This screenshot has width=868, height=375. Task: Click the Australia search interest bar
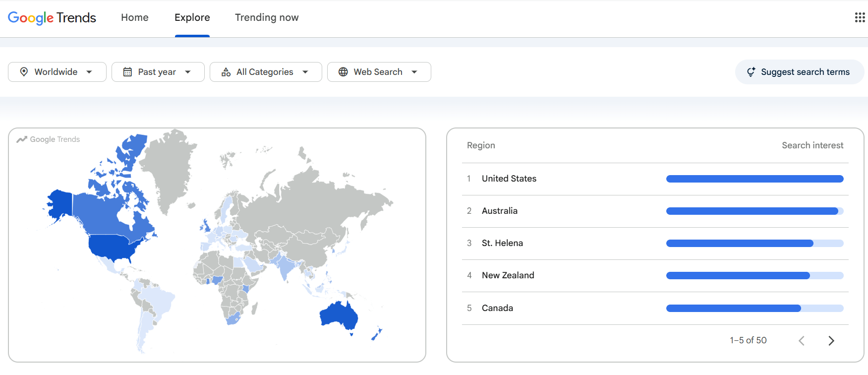click(755, 211)
